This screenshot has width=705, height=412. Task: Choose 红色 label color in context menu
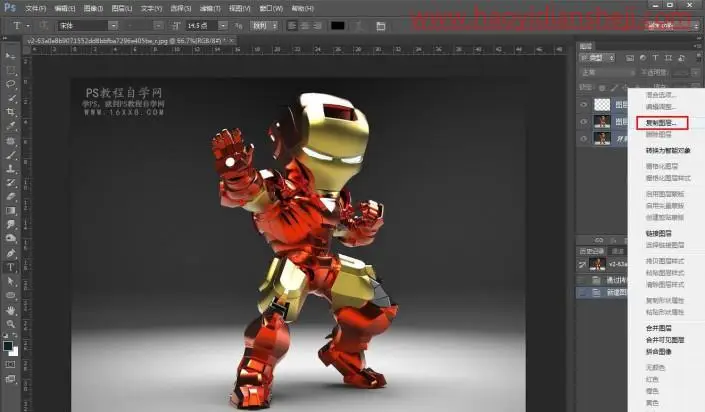pyautogui.click(x=652, y=379)
